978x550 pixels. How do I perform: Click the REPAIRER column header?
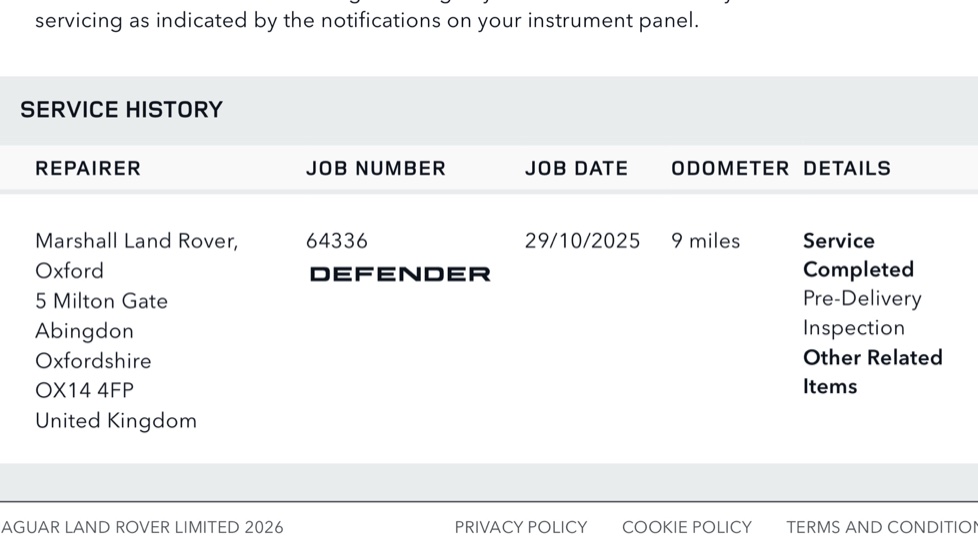point(88,168)
